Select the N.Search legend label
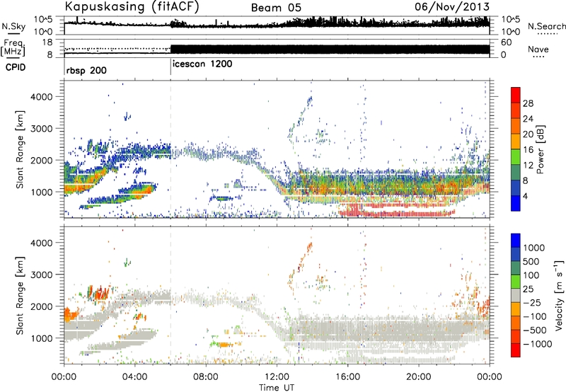Image resolution: width=566 pixels, height=392 pixels. (x=546, y=26)
